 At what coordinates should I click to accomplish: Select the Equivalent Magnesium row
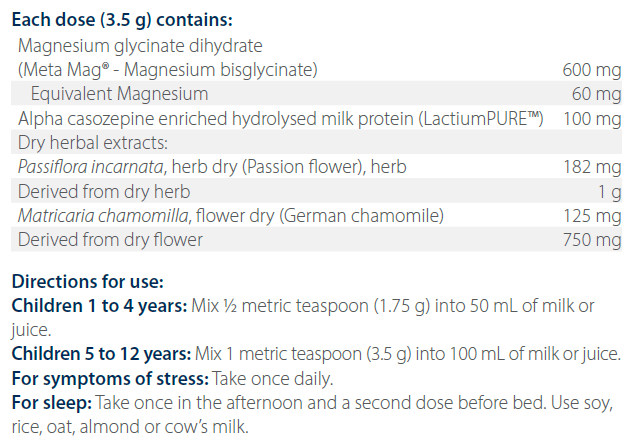click(119, 94)
